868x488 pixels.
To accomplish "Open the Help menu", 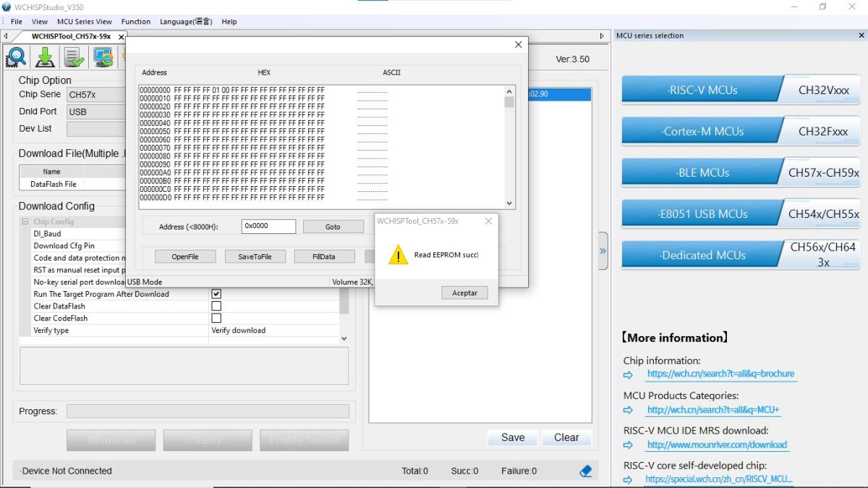I will click(x=229, y=22).
